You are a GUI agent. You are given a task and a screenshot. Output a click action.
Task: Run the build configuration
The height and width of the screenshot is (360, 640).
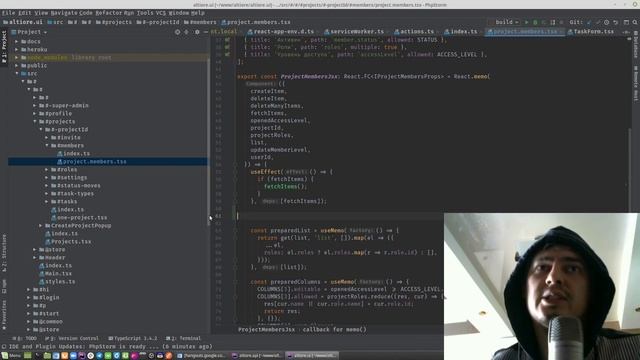pyautogui.click(x=527, y=22)
